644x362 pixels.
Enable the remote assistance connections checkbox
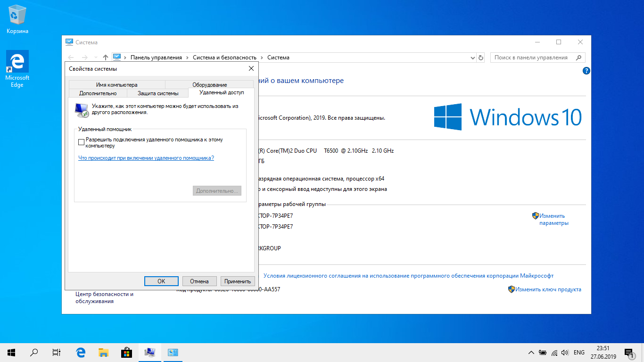[82, 142]
